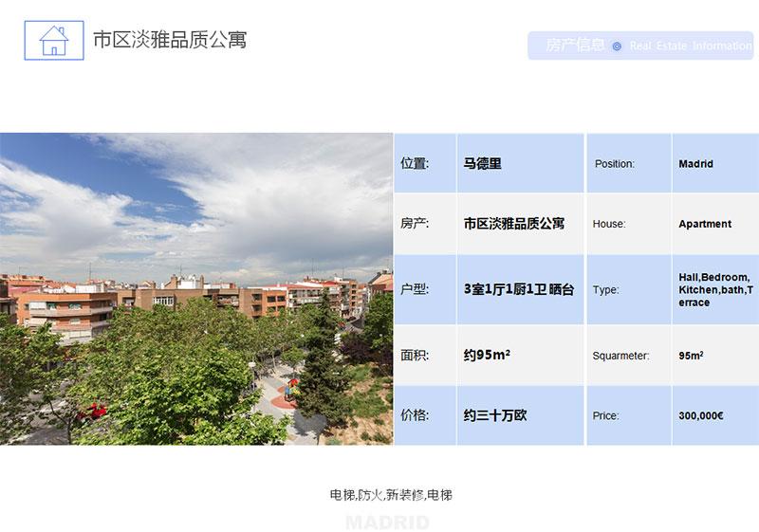
Task: Click the small circle icon beside 房产信息
Action: click(617, 46)
